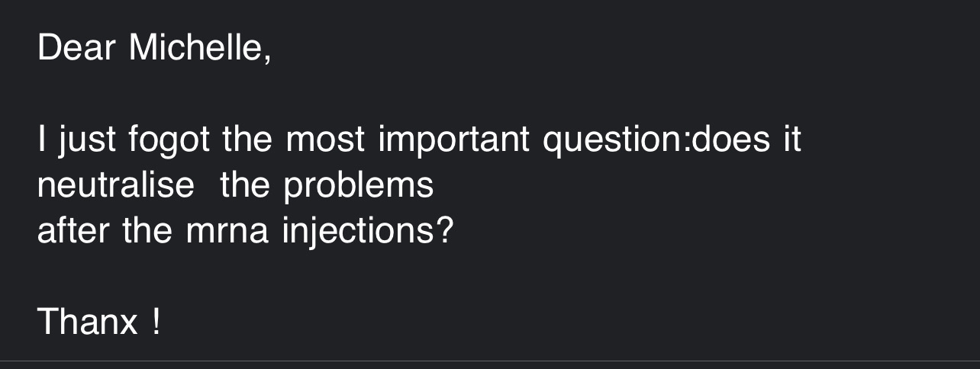
Task: Place cursor on the name "Michelle,"
Action: [x=200, y=49]
